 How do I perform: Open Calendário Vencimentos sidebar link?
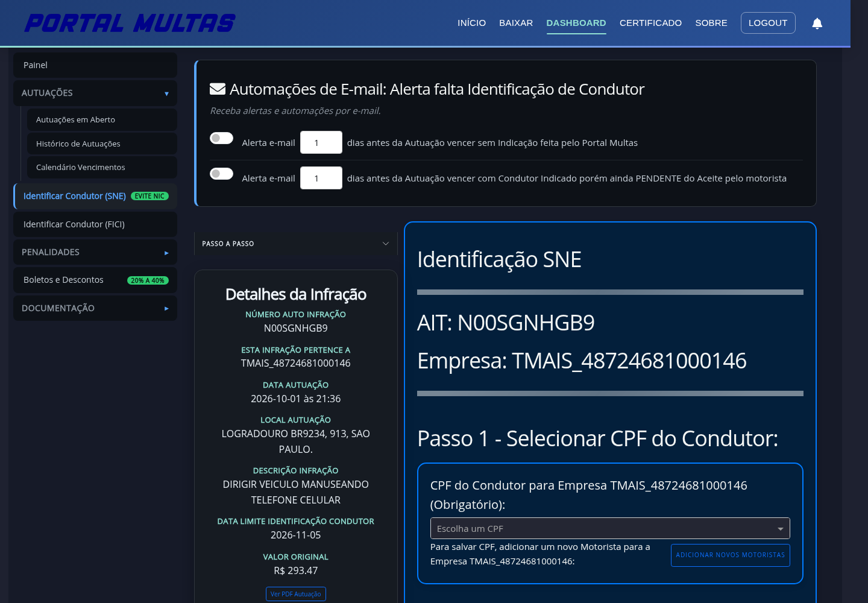[x=102, y=167]
